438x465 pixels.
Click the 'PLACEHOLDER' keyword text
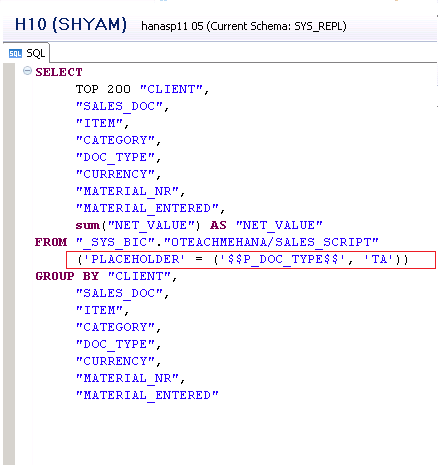point(134,259)
